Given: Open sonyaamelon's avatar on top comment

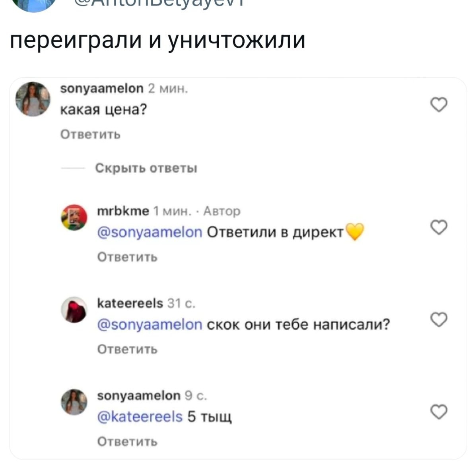Looking at the screenshot, I should [33, 99].
